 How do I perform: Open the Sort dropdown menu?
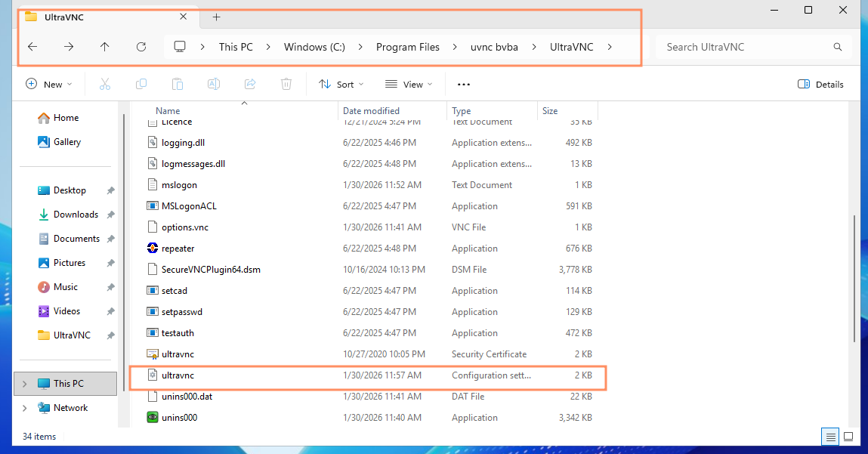pyautogui.click(x=341, y=85)
